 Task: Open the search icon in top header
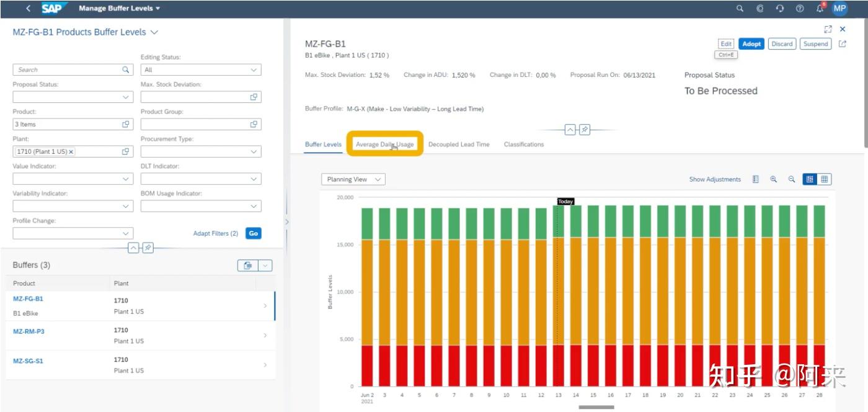pos(740,9)
